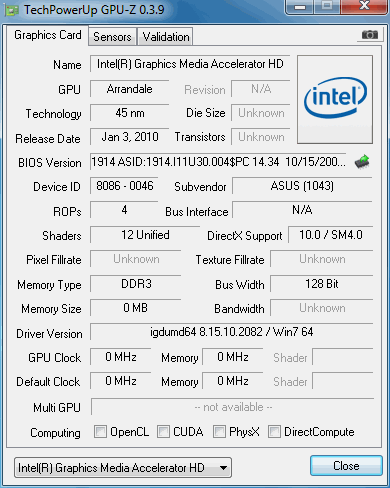Enable the OpenCL checkbox
Screen dimensions: 390x488
[x=100, y=431]
